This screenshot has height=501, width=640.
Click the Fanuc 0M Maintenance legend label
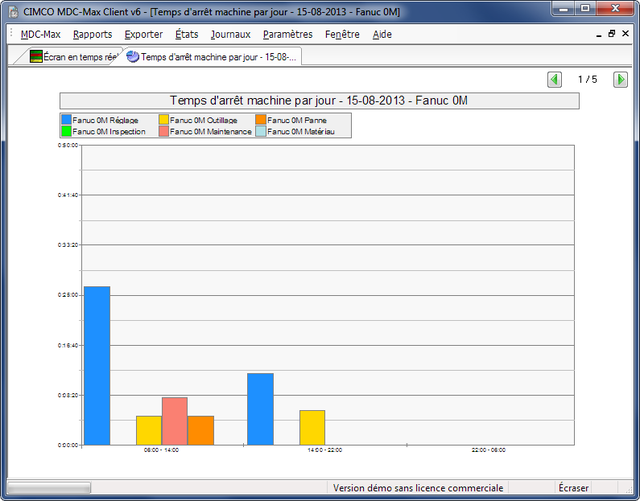[x=211, y=131]
